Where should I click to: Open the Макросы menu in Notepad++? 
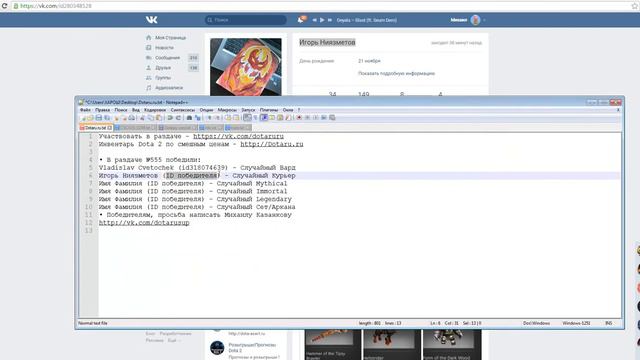[227, 110]
